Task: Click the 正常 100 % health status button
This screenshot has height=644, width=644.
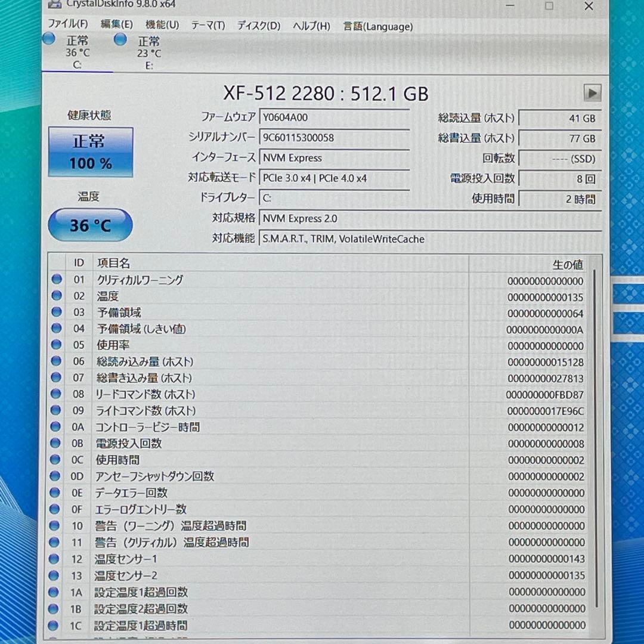Action: [91, 153]
